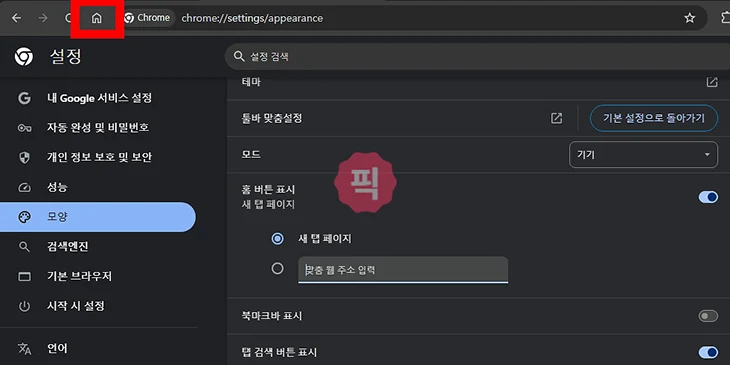Click the 탭 검색 버튼 표시 label

click(279, 352)
